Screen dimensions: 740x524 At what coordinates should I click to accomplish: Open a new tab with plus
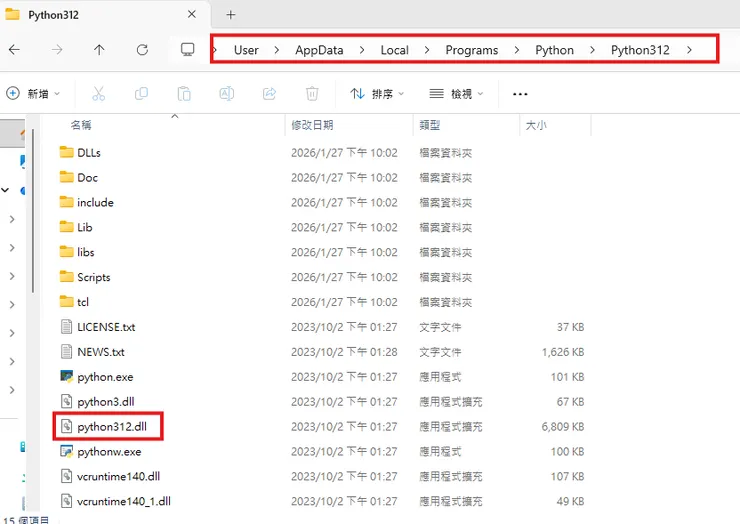(x=230, y=15)
